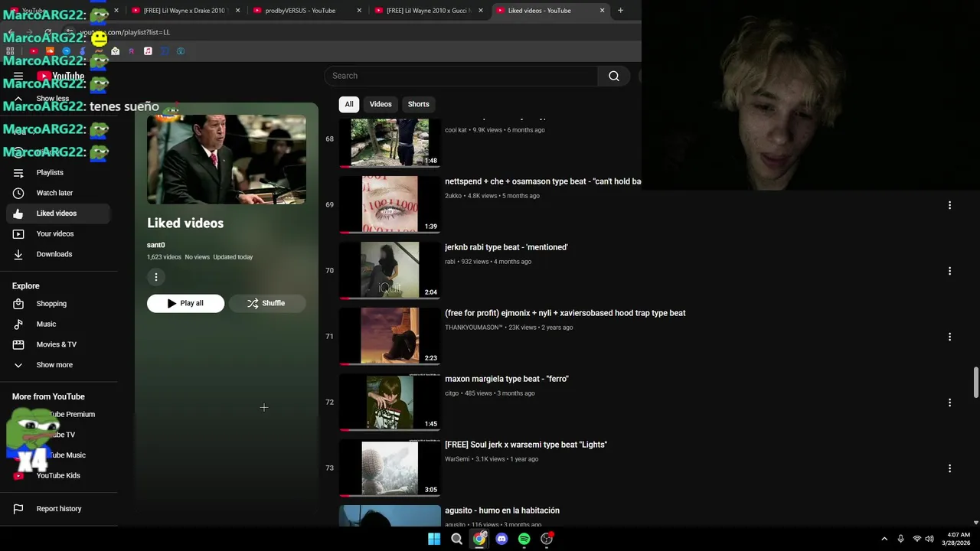The height and width of the screenshot is (551, 980).
Task: Open Spotify from the taskbar
Action: click(524, 539)
